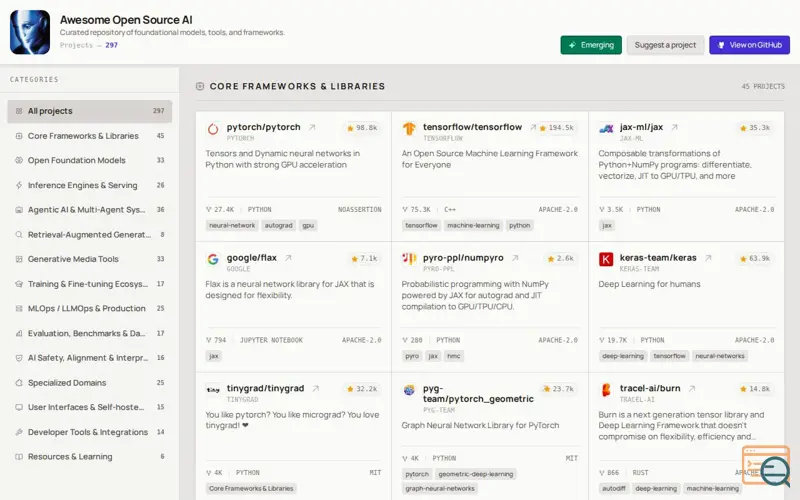Select Agentic AI & Multi-Agent Systems category
This screenshot has width=800, height=500.
(90, 210)
